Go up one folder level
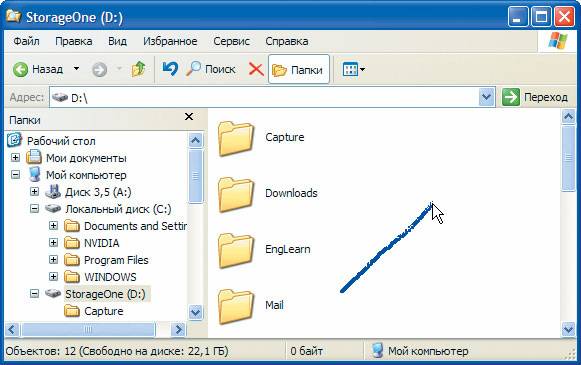The height and width of the screenshot is (365, 581). click(138, 69)
